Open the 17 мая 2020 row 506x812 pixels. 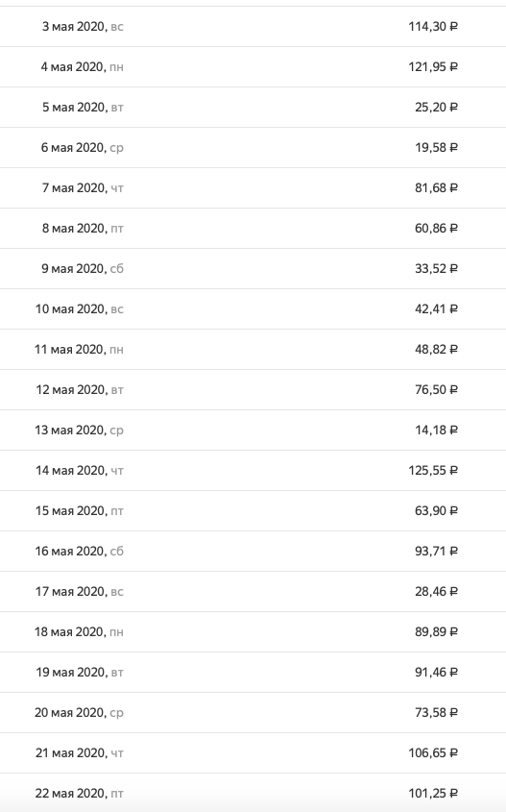point(253,592)
